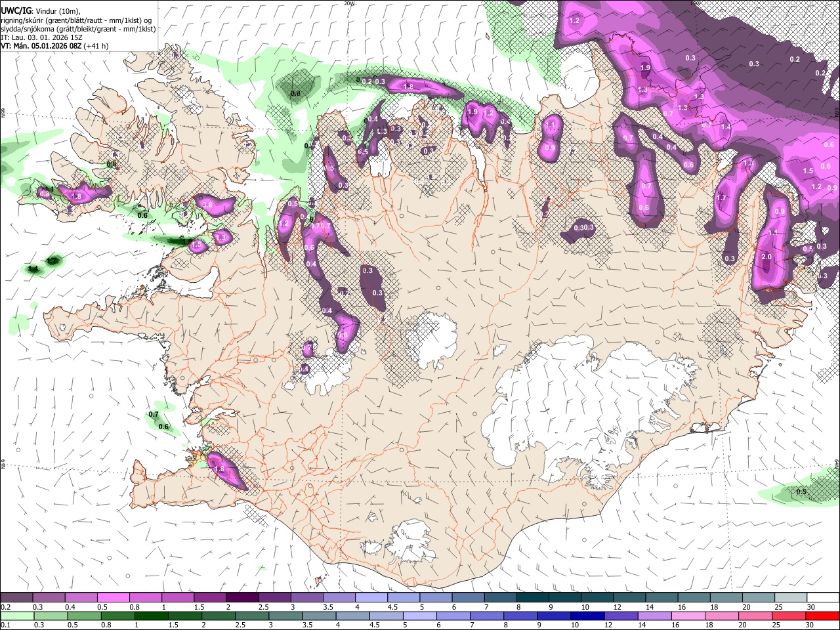Viewport: 840px width, 630px height.
Task: Select the bright magenta swatch between 0.5 and 0.8
Action: [x=114, y=598]
